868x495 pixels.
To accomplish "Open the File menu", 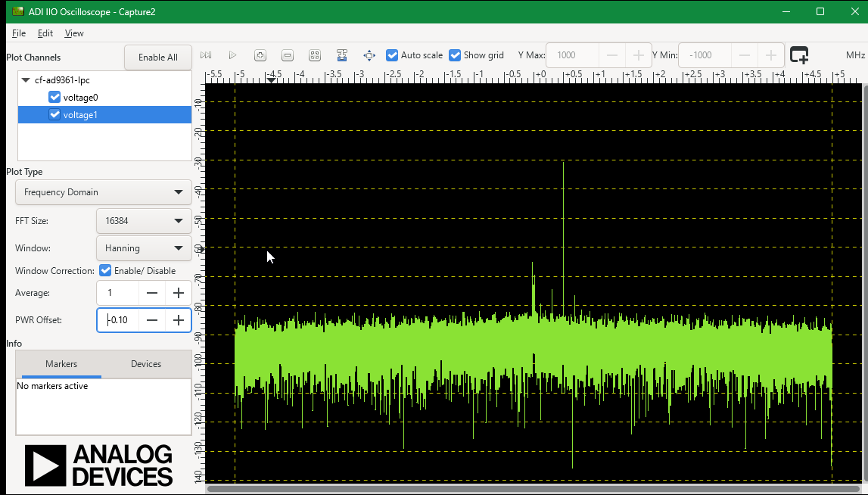I will tap(19, 33).
